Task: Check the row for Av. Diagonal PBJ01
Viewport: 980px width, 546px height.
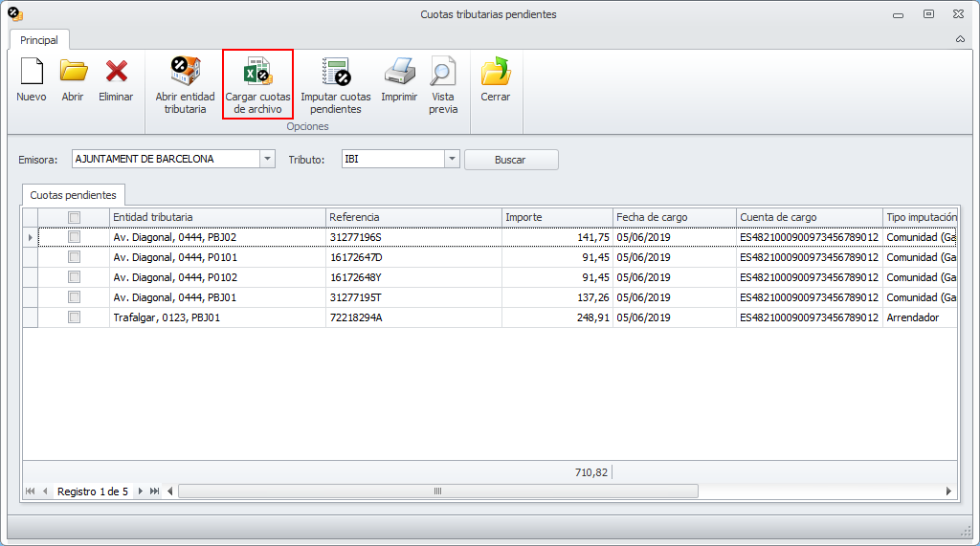Action: pyautogui.click(x=75, y=297)
